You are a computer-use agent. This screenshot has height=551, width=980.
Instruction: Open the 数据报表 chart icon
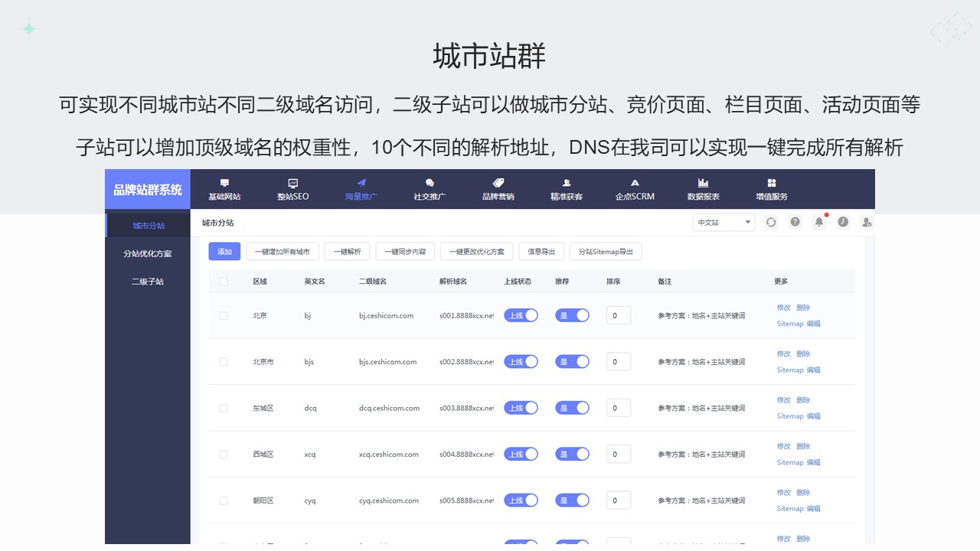click(x=703, y=183)
